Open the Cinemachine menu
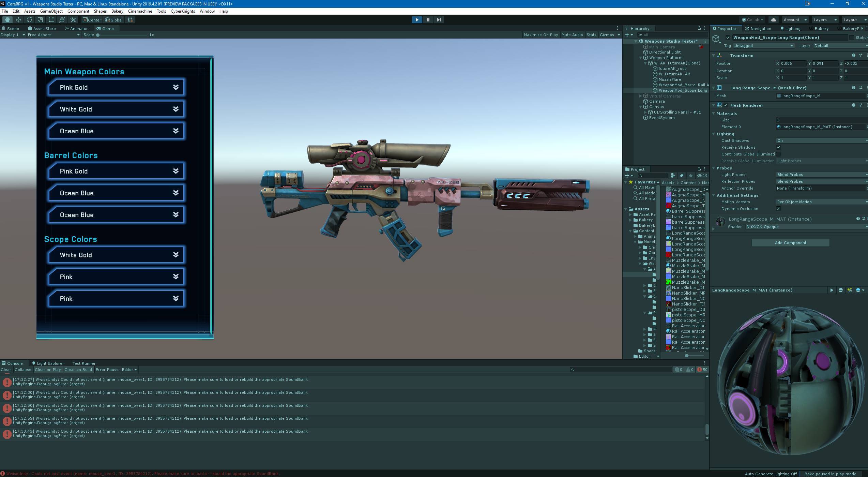Image resolution: width=868 pixels, height=477 pixels. 140,11
